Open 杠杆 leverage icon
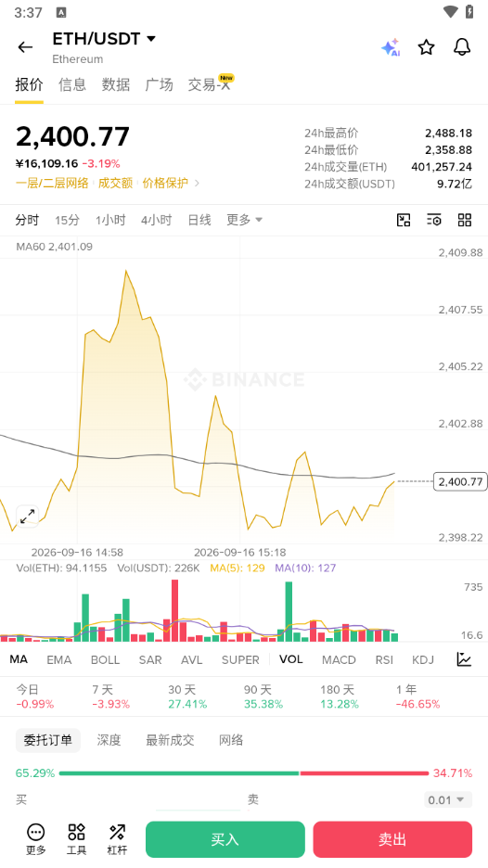 pos(117,838)
